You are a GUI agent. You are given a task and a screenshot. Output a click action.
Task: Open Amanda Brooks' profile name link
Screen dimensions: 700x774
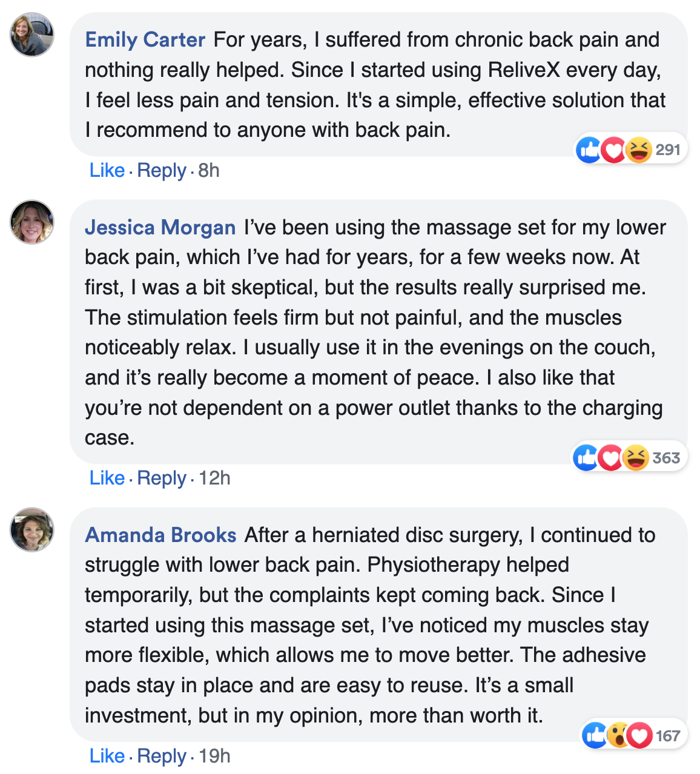point(160,535)
